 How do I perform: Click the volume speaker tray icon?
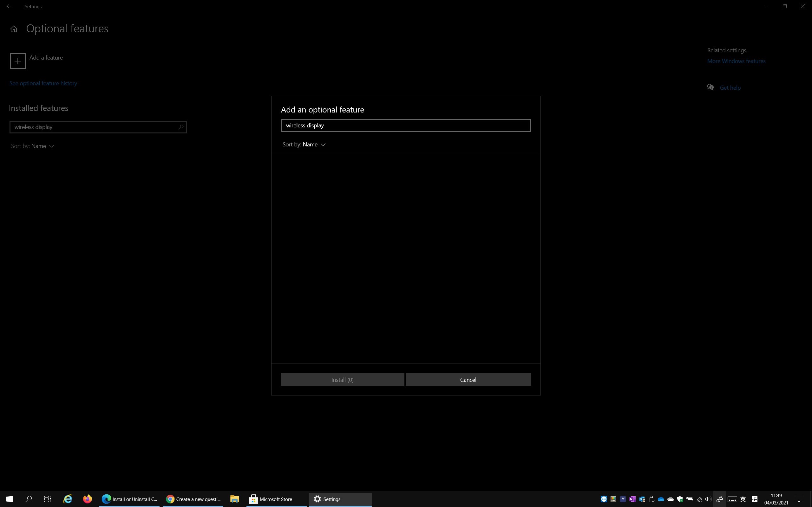click(x=708, y=499)
